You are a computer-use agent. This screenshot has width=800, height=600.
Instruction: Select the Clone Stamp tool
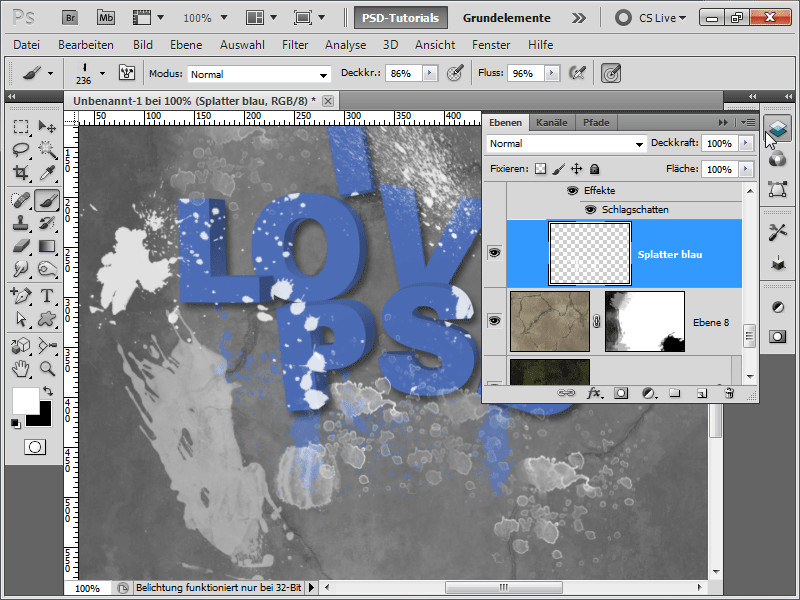(21, 223)
